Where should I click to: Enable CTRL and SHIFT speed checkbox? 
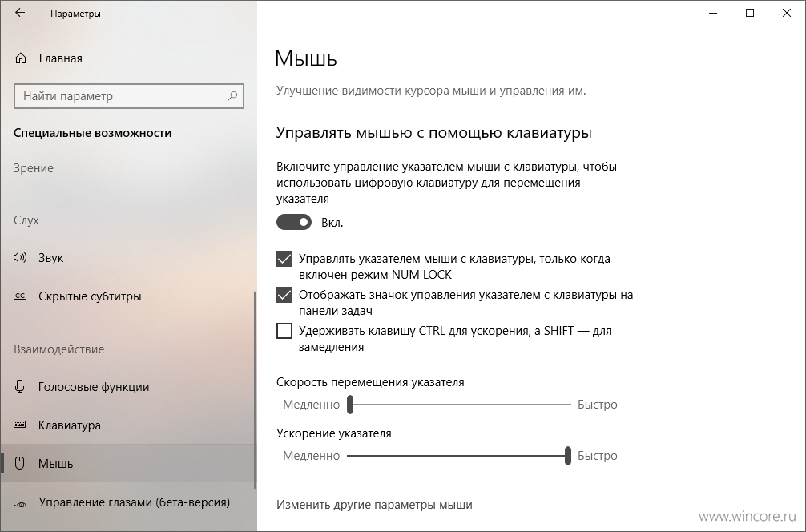(284, 331)
